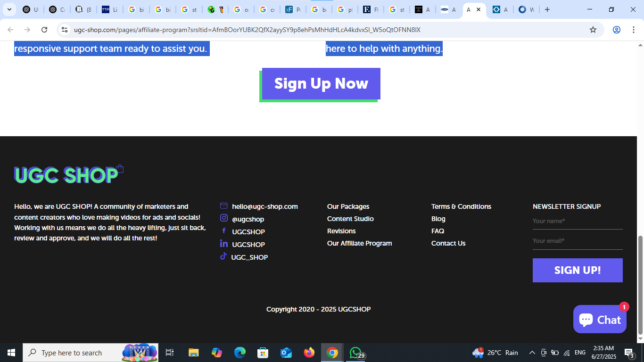
Task: Click the TikTok icon beside UGC_SHOP
Action: 223,256
